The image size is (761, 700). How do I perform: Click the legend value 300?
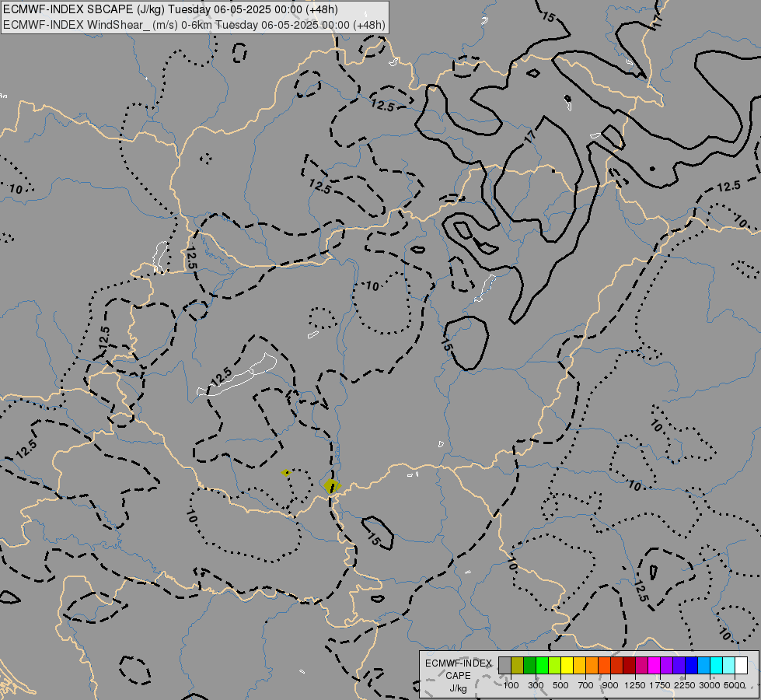(536, 685)
